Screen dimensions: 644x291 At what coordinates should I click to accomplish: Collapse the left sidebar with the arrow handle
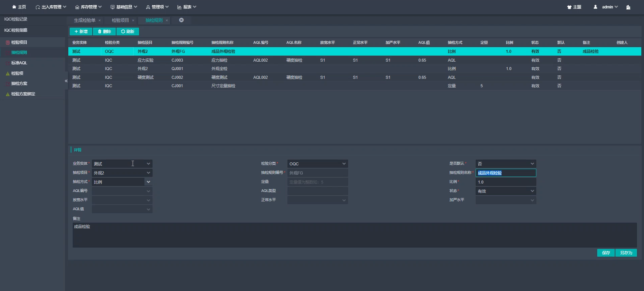pyautogui.click(x=66, y=81)
